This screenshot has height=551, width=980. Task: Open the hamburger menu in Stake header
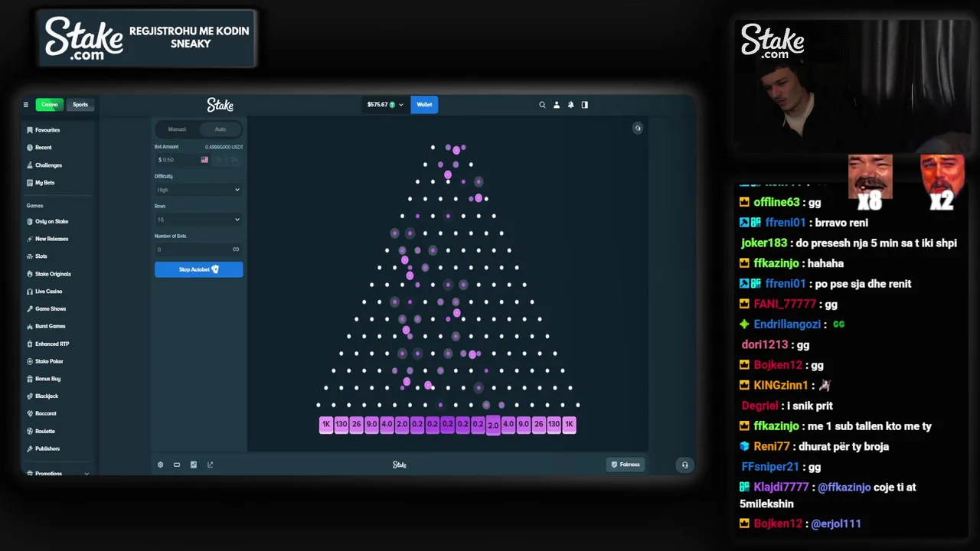pos(25,105)
